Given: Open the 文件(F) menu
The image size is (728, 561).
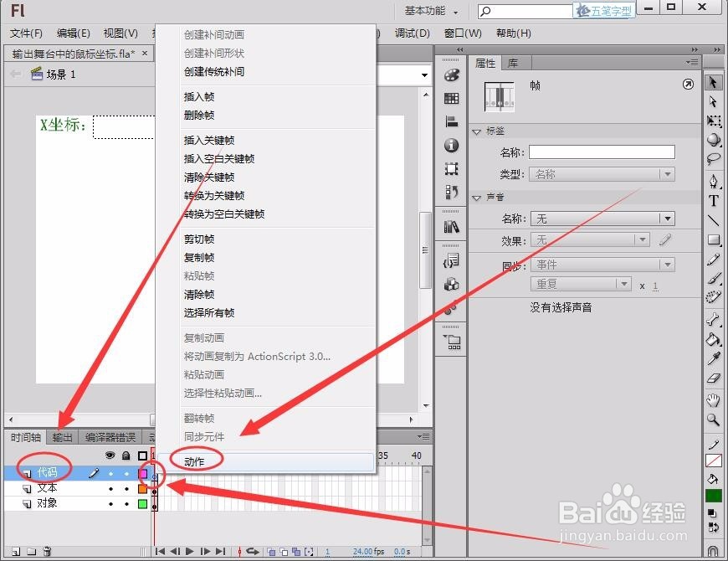Looking at the screenshot, I should 27,33.
